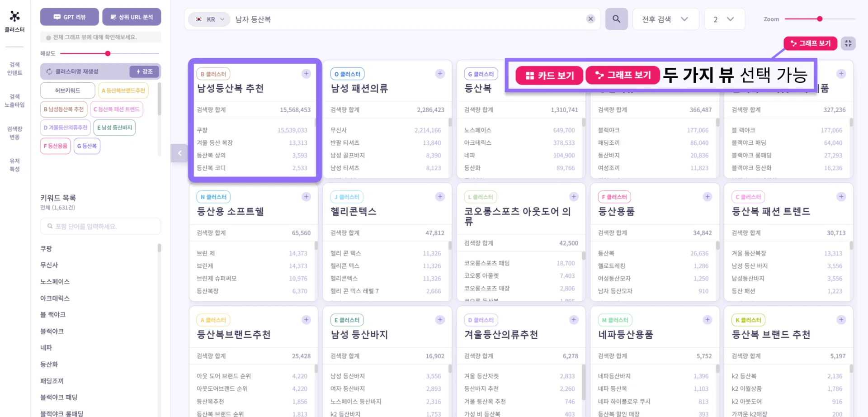Open 검색 인텐트 from the sidebar icons
Image resolution: width=868 pixels, height=417 pixels.
coord(14,68)
